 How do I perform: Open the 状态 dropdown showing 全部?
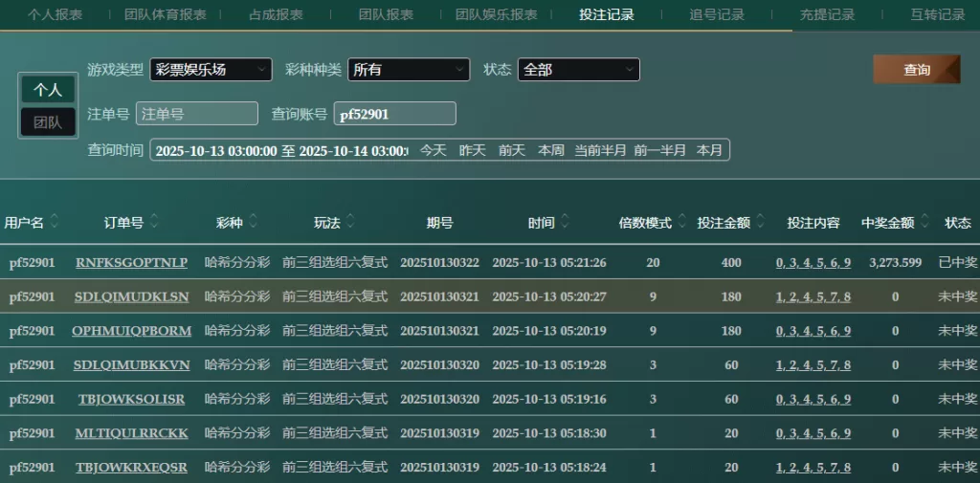[578, 70]
